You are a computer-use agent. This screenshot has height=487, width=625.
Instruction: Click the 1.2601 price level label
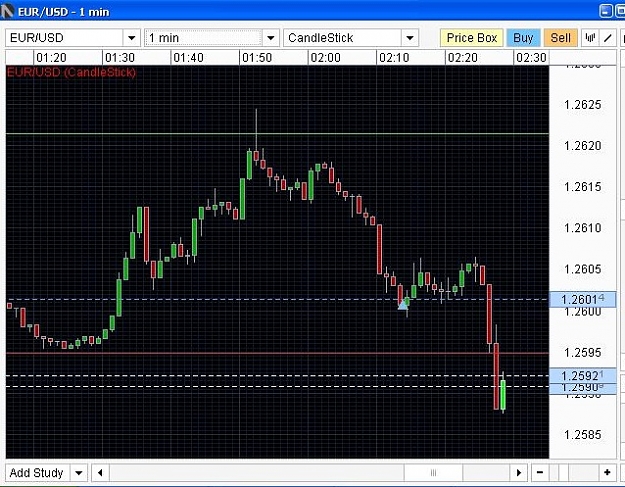[x=582, y=299]
